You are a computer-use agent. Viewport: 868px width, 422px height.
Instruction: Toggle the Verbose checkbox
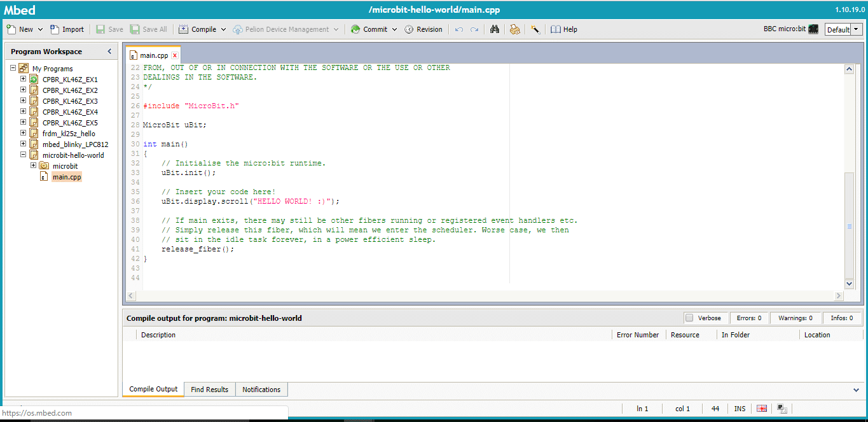coord(689,318)
